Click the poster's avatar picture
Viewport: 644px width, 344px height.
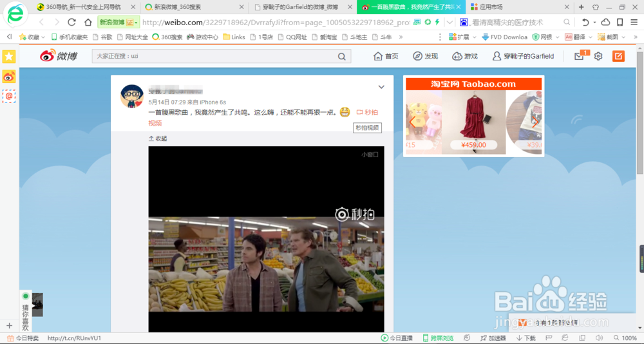(x=132, y=96)
